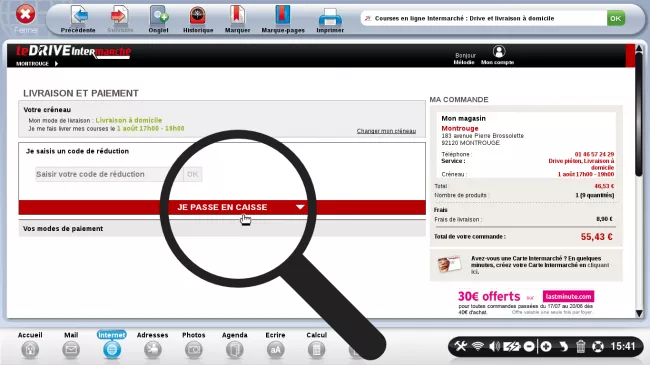Image resolution: width=650 pixels, height=365 pixels.
Task: Click the Wi-Fi status icon
Action: pos(478,346)
